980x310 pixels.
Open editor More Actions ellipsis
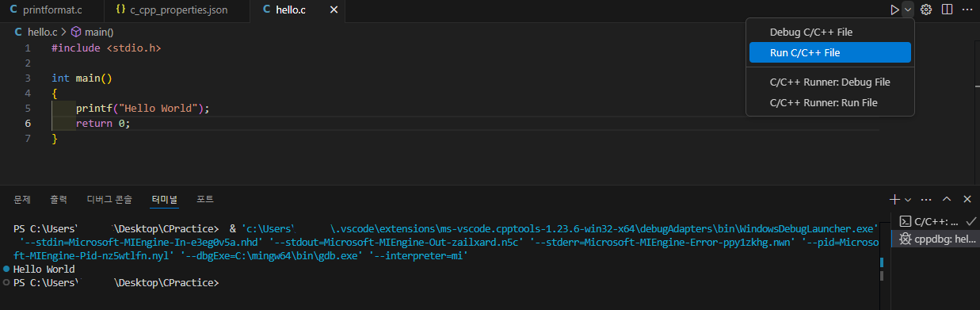coord(967,10)
